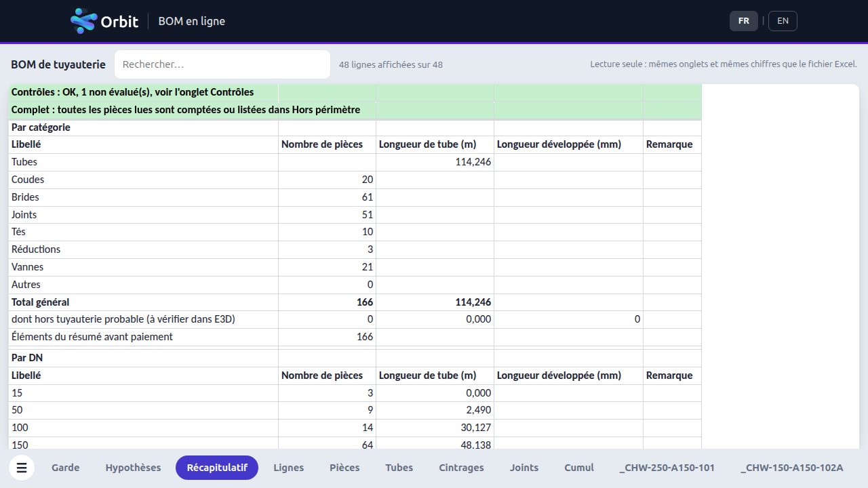Click the DN 50 tube length 2,490
The width and height of the screenshot is (868, 488).
click(435, 410)
